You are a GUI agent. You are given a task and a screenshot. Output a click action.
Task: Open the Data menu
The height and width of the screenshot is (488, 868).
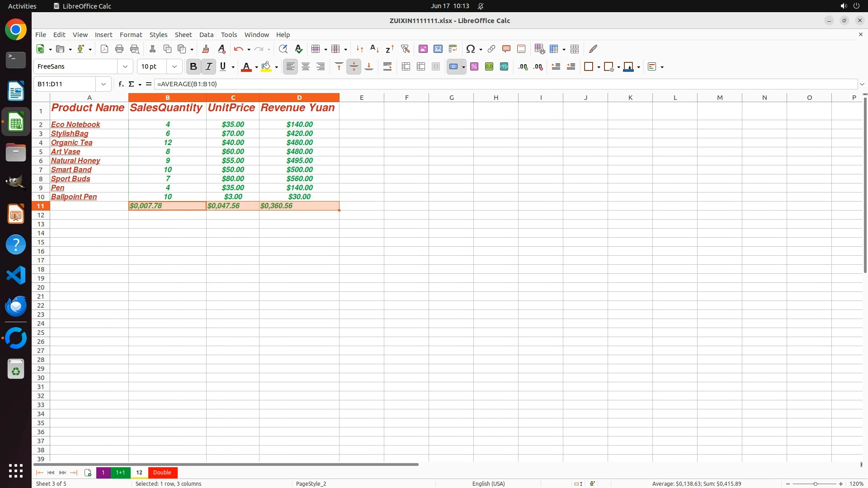point(206,34)
